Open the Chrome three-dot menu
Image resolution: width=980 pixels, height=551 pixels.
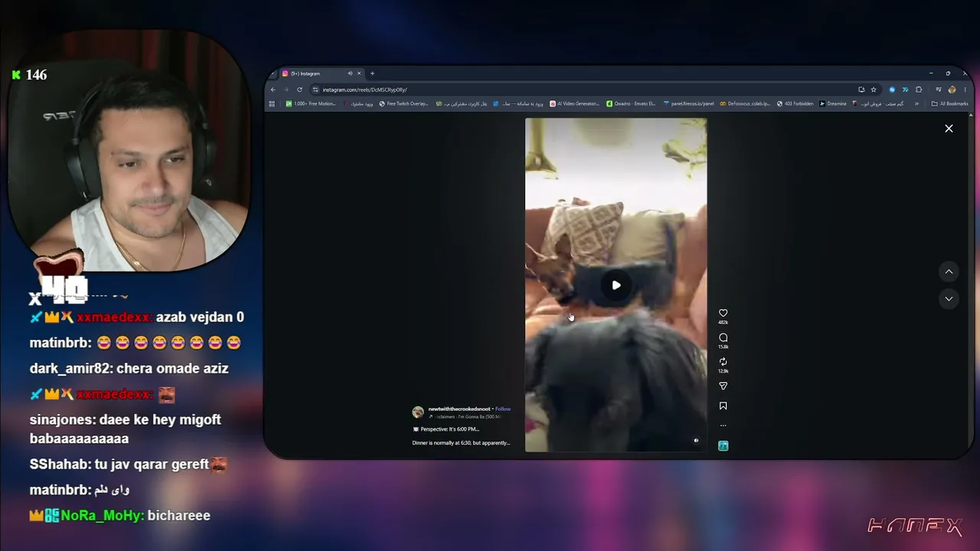964,90
